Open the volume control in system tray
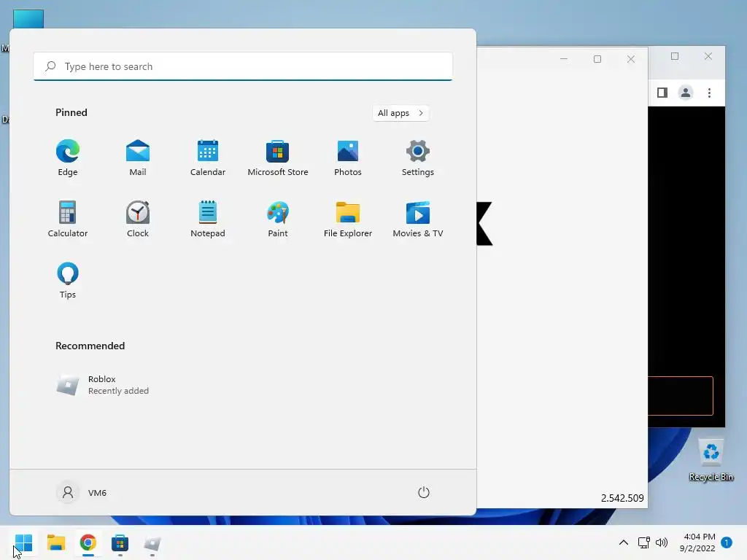The width and height of the screenshot is (747, 560). 661,542
